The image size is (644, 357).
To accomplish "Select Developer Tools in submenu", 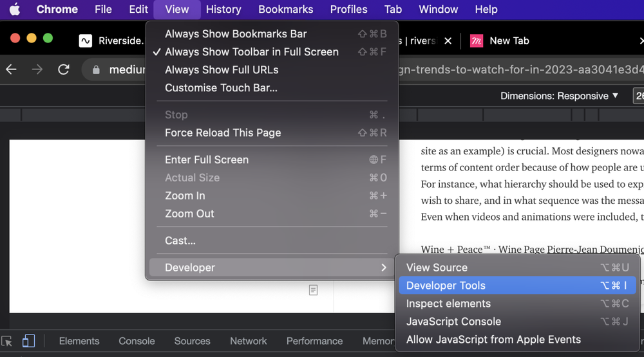I will click(x=517, y=286).
